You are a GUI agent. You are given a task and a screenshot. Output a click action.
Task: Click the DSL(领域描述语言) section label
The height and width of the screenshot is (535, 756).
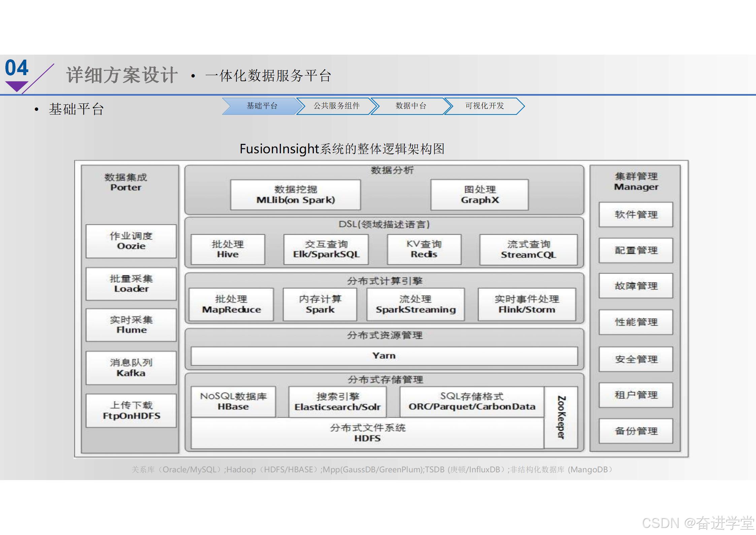point(384,224)
